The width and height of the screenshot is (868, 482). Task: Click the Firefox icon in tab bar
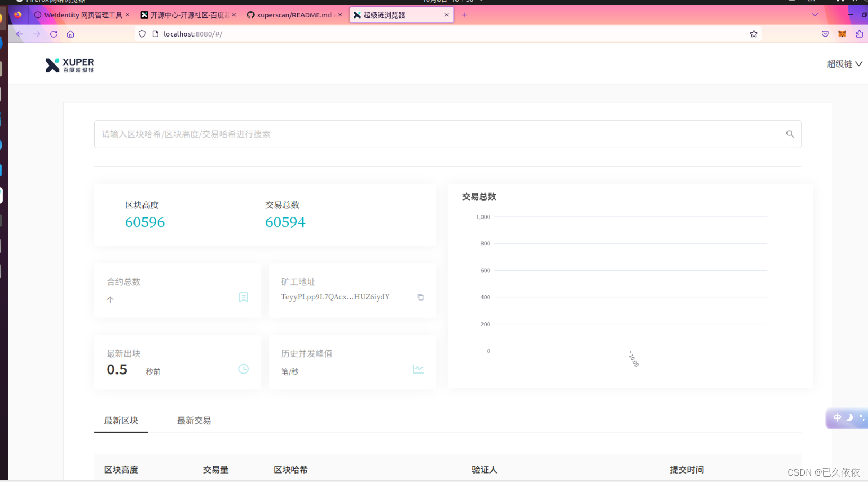coord(18,15)
